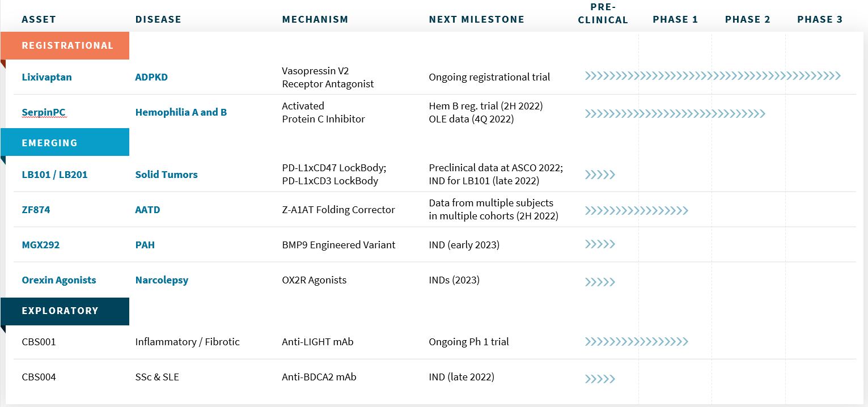This screenshot has width=868, height=407.
Task: Select the EMERGING section banner
Action: 50,143
